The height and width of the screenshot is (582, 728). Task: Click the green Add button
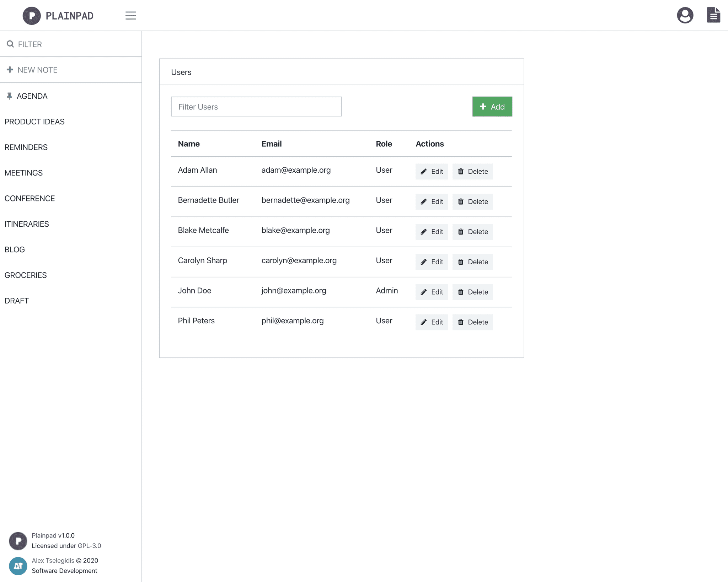tap(492, 106)
